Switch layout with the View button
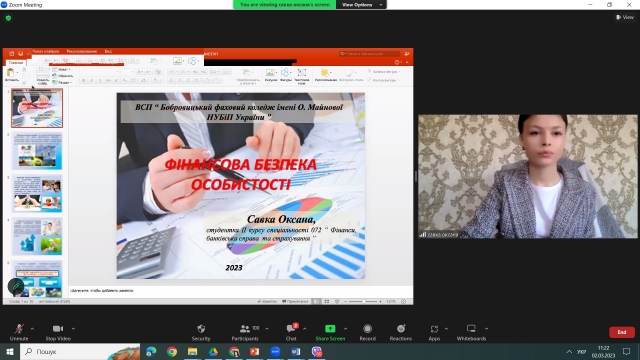 (x=625, y=17)
